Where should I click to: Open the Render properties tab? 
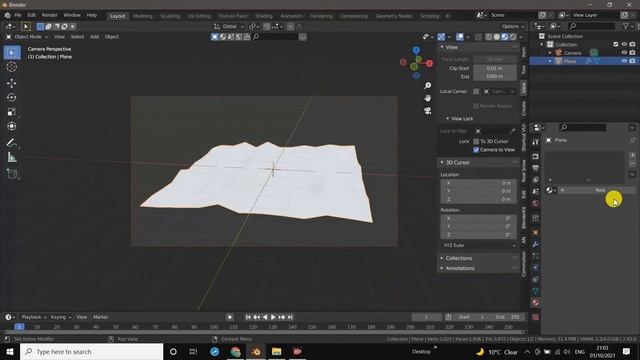tap(536, 157)
